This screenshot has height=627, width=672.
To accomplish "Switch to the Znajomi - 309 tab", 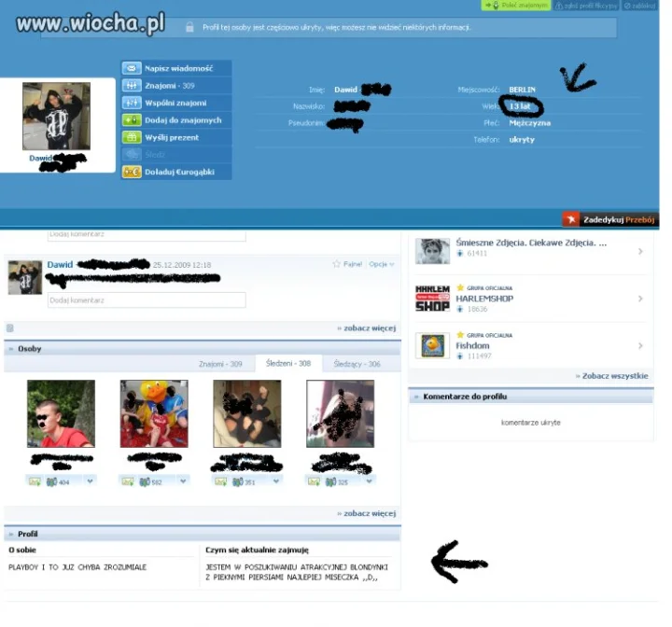I will click(220, 364).
